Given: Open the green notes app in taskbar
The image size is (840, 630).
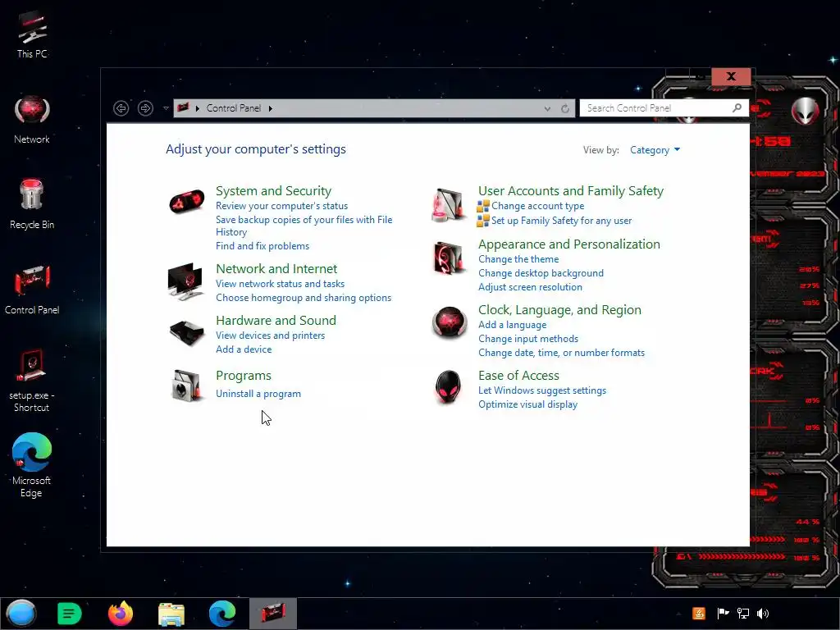Looking at the screenshot, I should (x=69, y=614).
